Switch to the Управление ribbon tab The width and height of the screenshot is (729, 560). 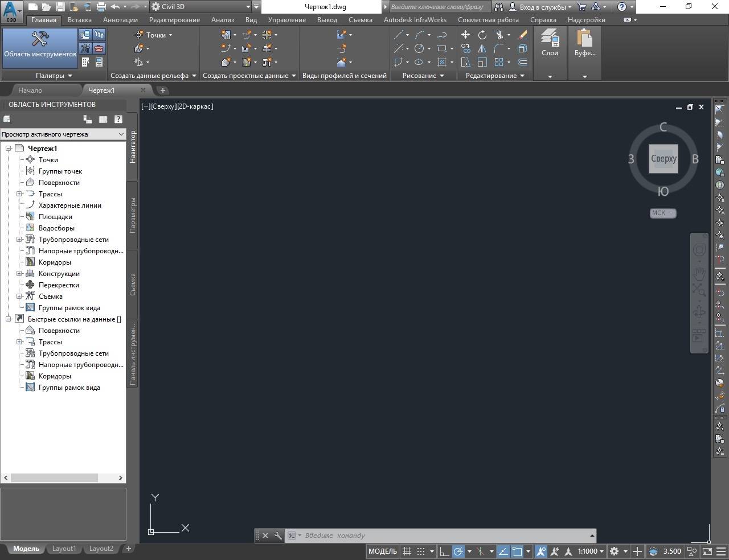[x=287, y=19]
